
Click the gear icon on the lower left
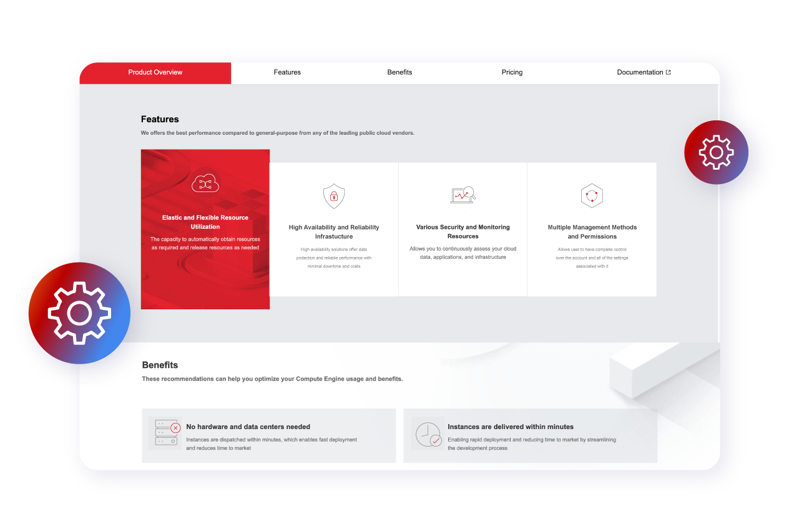click(x=79, y=312)
